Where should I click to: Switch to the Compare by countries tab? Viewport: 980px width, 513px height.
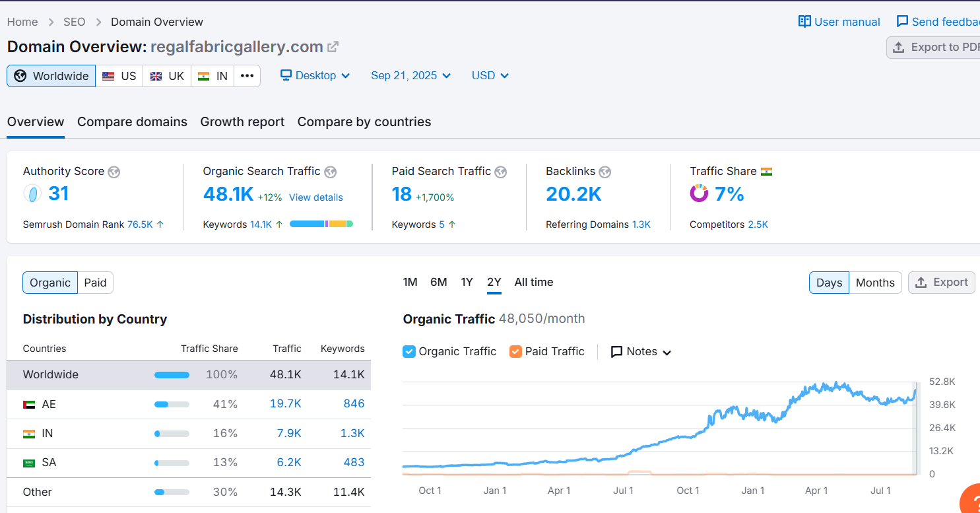364,122
